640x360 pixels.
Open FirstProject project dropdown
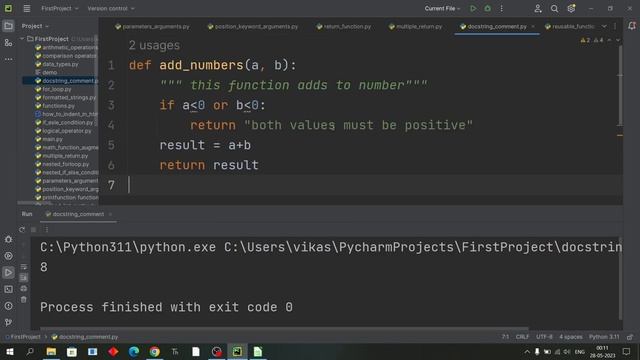pos(60,8)
